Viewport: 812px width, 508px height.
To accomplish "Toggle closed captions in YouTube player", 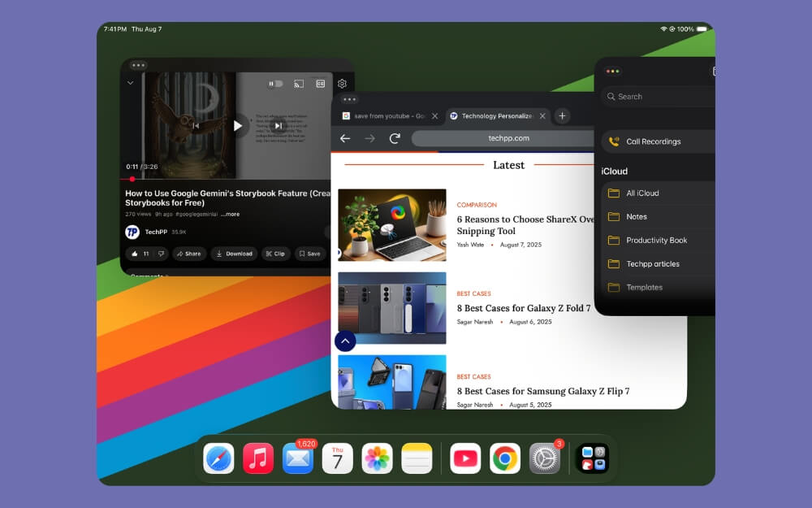I will pos(321,84).
